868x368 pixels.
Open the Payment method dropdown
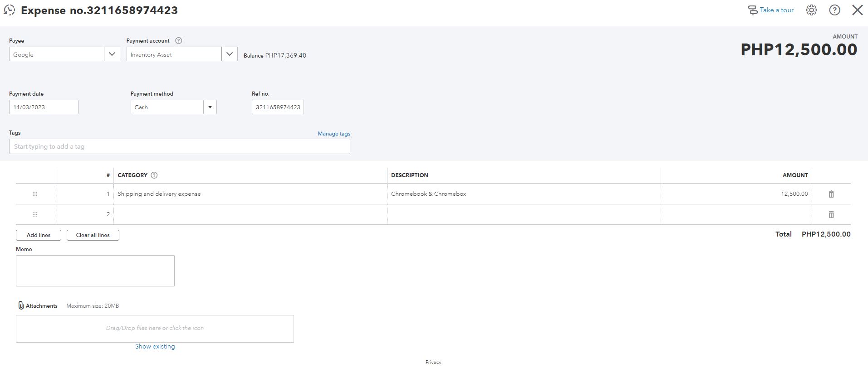pyautogui.click(x=210, y=107)
